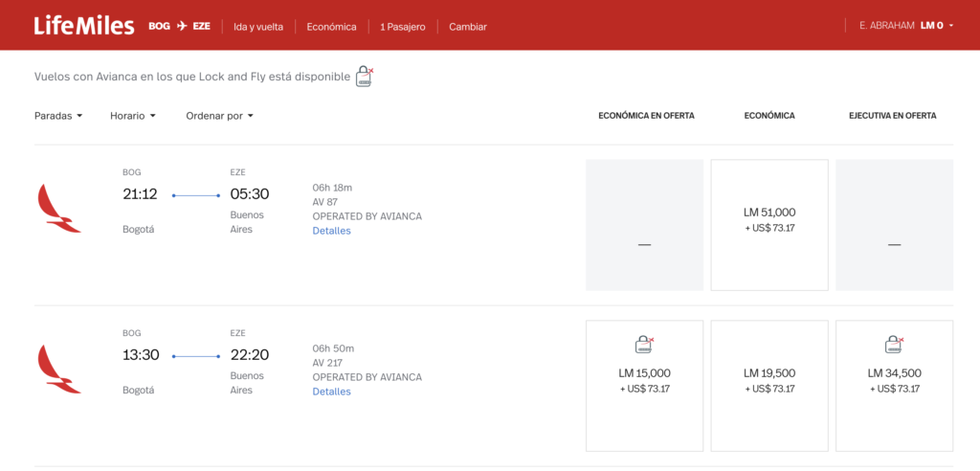This screenshot has width=980, height=471.
Task: Click the 21:12 departure time
Action: pos(140,194)
